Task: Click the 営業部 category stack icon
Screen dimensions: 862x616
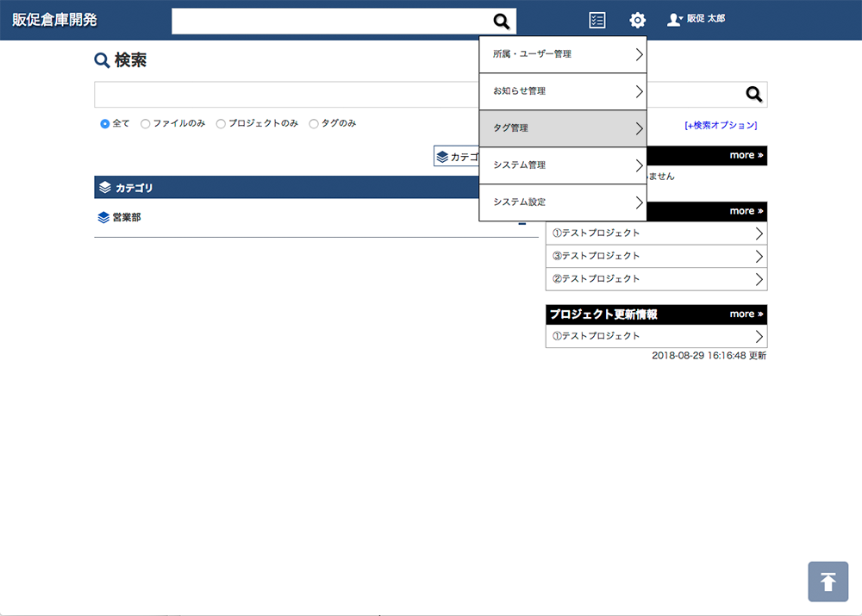Action: 103,218
